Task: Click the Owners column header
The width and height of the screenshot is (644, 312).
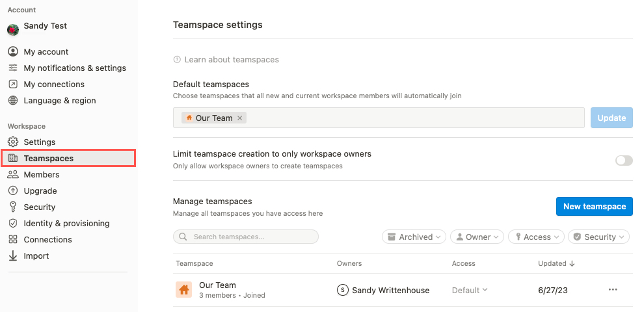Action: 349,263
